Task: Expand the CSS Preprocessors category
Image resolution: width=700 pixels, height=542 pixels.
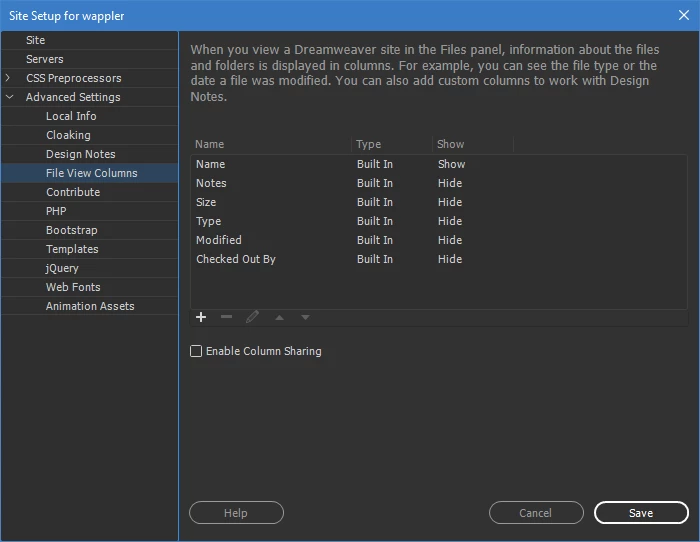Action: pos(8,78)
